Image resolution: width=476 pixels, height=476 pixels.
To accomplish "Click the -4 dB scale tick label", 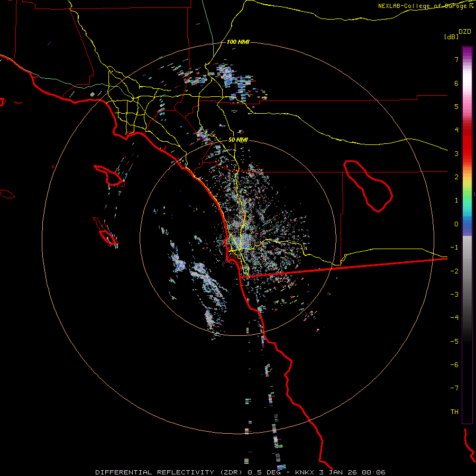I will 454,318.
